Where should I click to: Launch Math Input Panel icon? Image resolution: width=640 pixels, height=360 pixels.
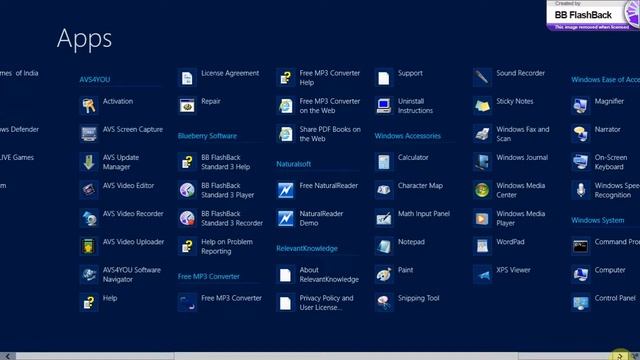(384, 218)
